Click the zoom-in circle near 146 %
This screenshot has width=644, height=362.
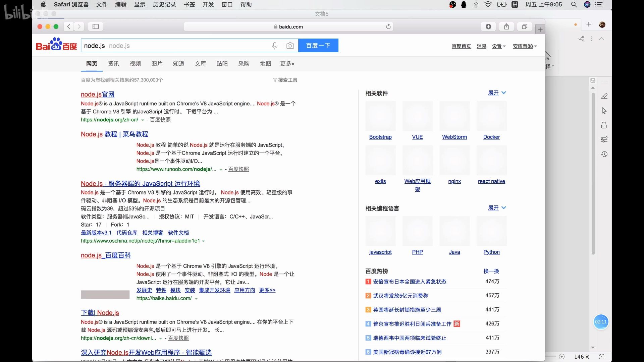click(562, 357)
